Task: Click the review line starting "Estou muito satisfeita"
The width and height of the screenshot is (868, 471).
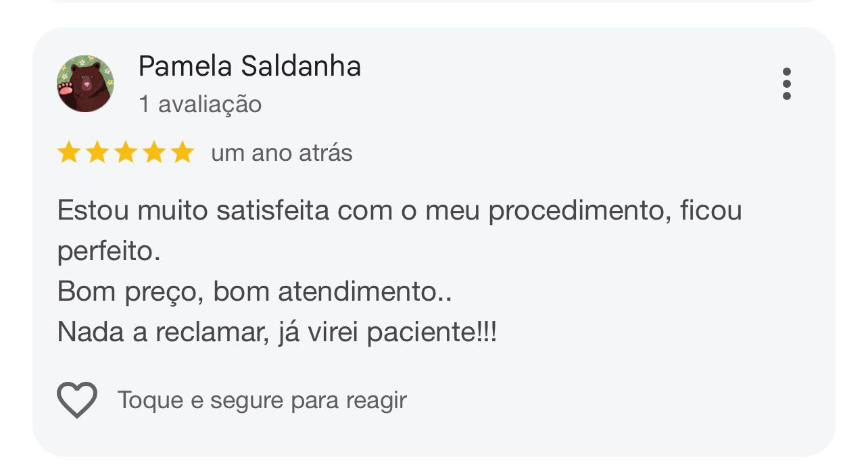Action: pos(400,211)
